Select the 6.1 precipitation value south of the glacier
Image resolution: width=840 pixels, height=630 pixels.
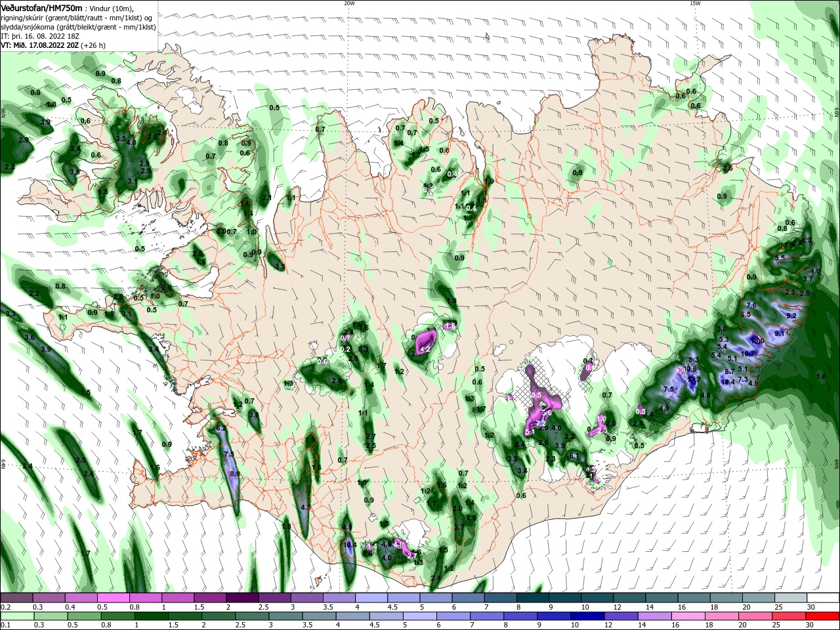pos(574,456)
